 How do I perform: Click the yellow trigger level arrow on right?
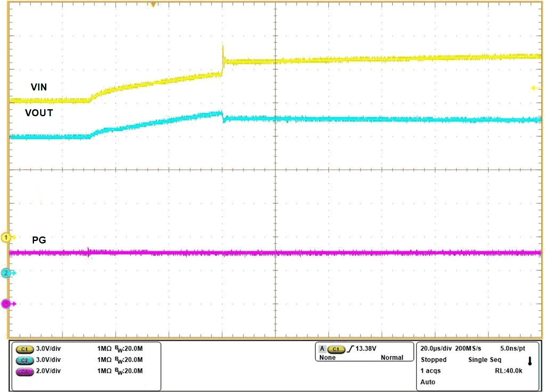pyautogui.click(x=533, y=87)
